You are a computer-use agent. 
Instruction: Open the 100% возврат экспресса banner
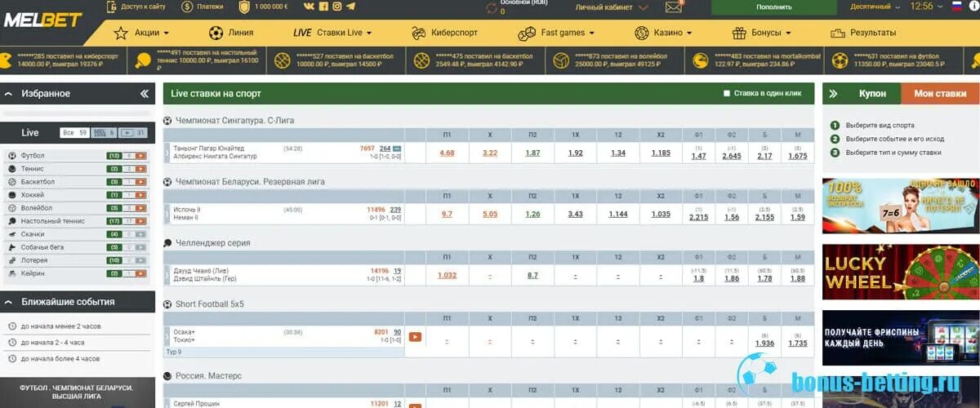(x=901, y=206)
